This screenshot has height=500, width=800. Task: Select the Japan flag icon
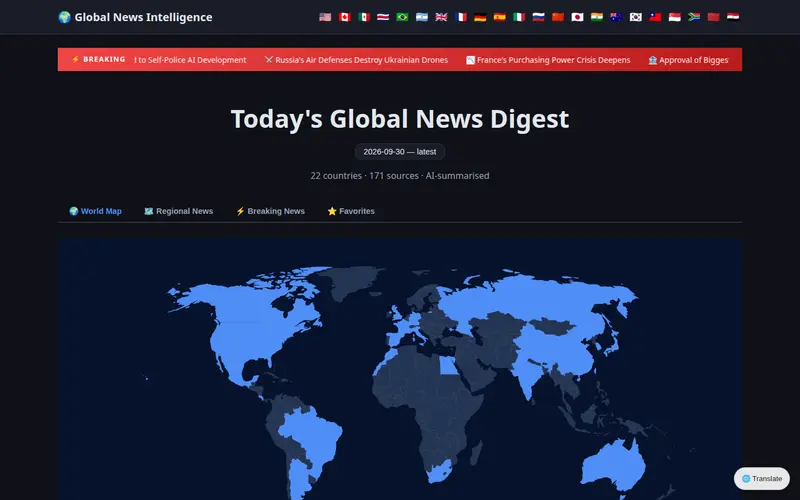pos(578,17)
